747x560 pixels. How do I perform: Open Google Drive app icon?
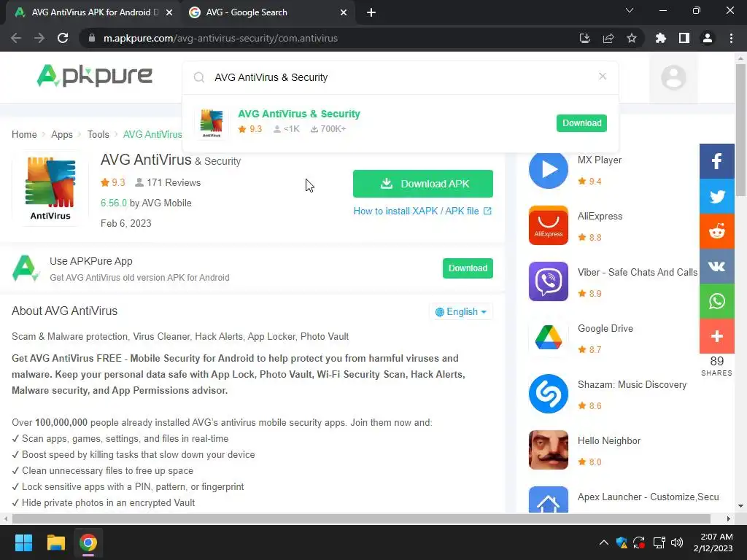pyautogui.click(x=549, y=338)
